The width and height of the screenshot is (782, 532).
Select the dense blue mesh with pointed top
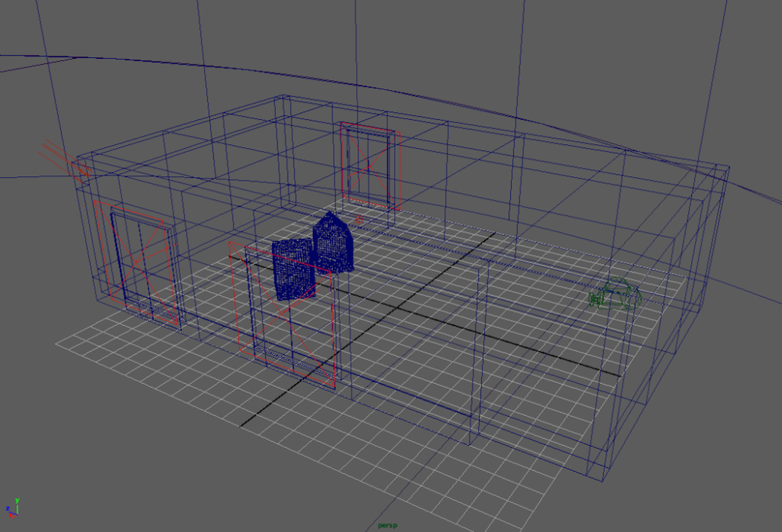(333, 243)
